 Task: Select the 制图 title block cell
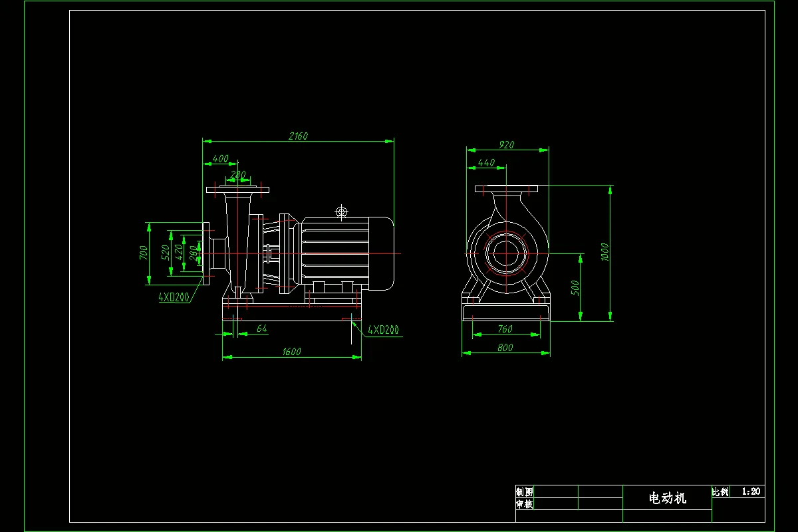point(525,492)
